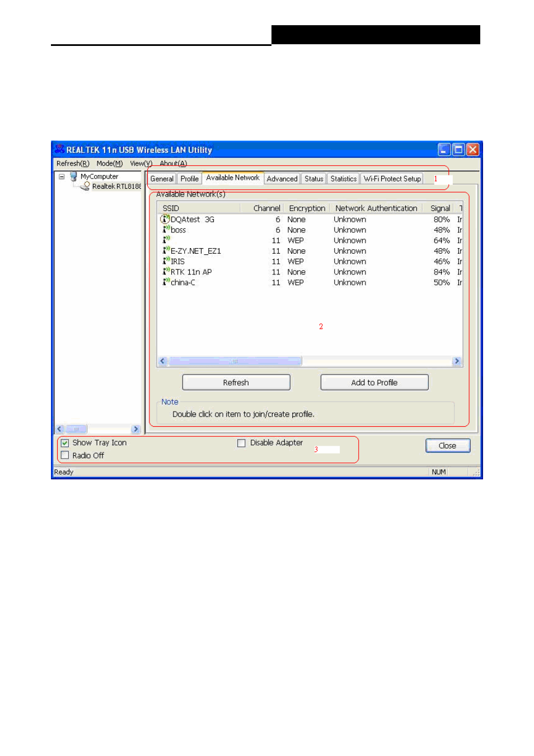Open the View(V) menu
The image size is (534, 756).
click(x=141, y=164)
